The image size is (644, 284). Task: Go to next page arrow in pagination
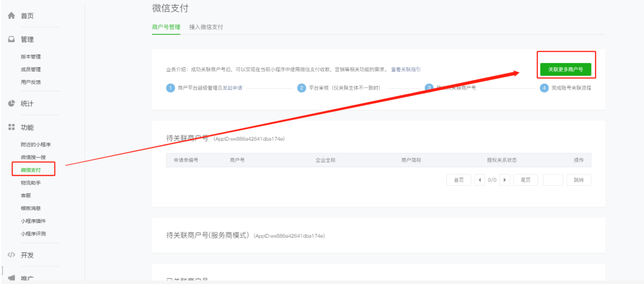[505, 180]
